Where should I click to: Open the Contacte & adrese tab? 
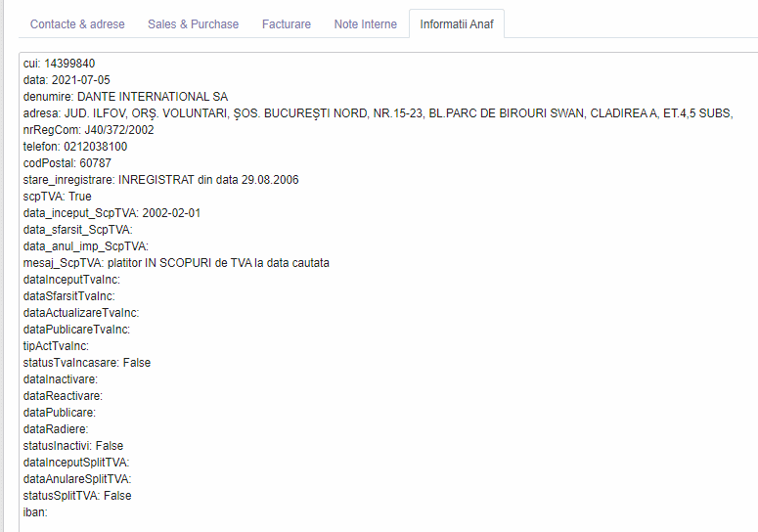77,24
